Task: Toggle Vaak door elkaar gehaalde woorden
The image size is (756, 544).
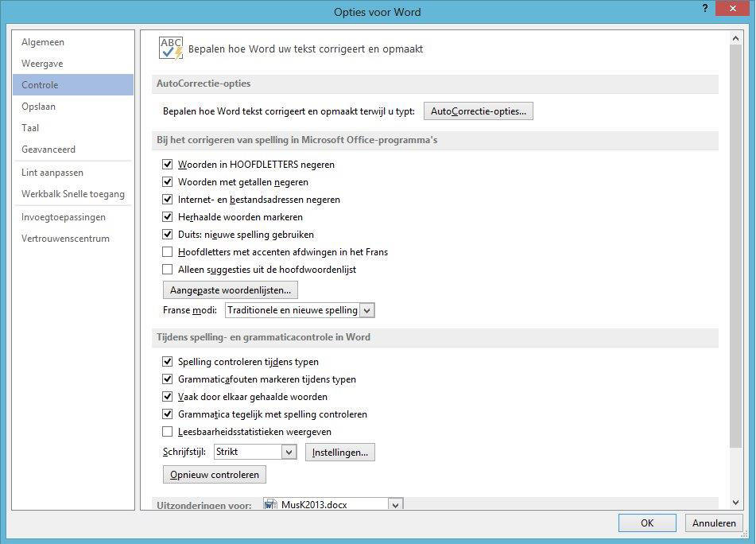Action: click(167, 396)
